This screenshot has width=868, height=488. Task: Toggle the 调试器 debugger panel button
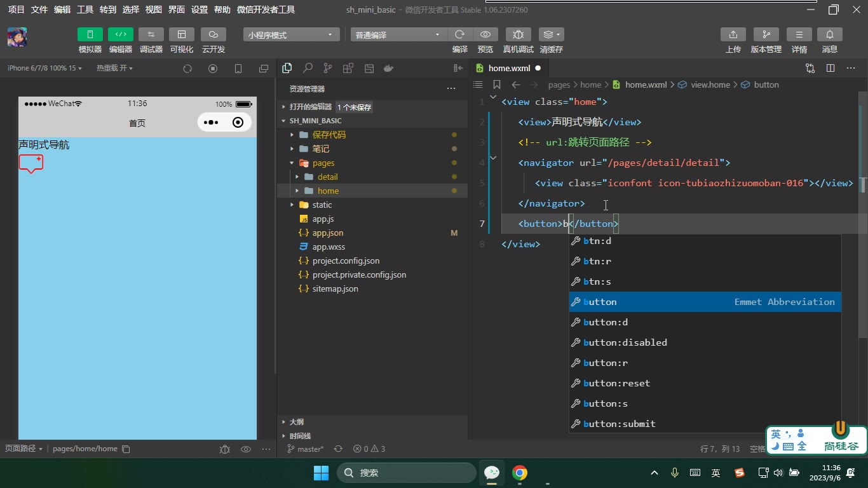click(x=151, y=34)
